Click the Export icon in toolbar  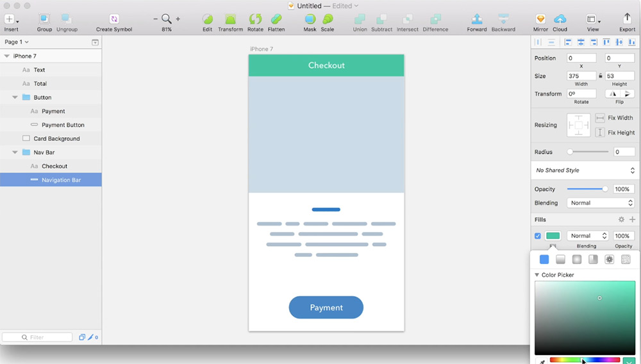[627, 19]
